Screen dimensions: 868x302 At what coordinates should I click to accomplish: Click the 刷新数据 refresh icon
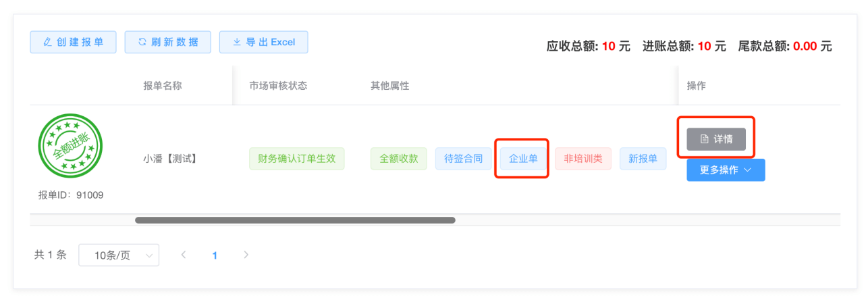coord(142,42)
